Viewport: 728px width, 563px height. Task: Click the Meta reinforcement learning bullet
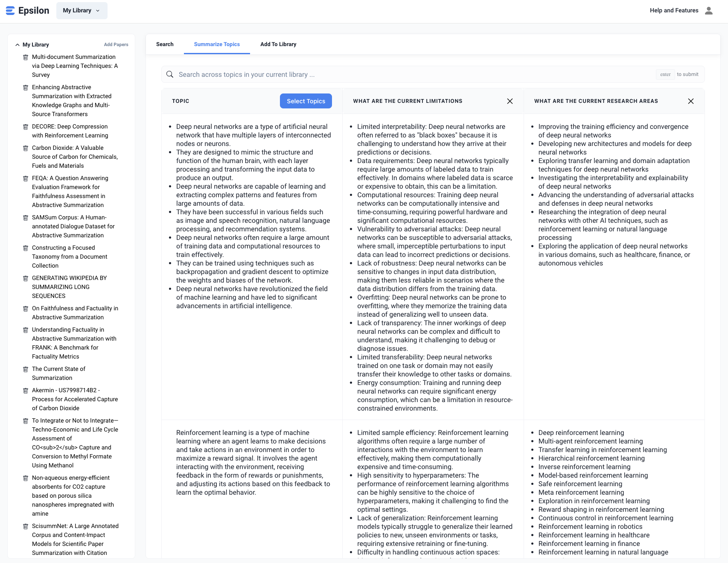[581, 493]
